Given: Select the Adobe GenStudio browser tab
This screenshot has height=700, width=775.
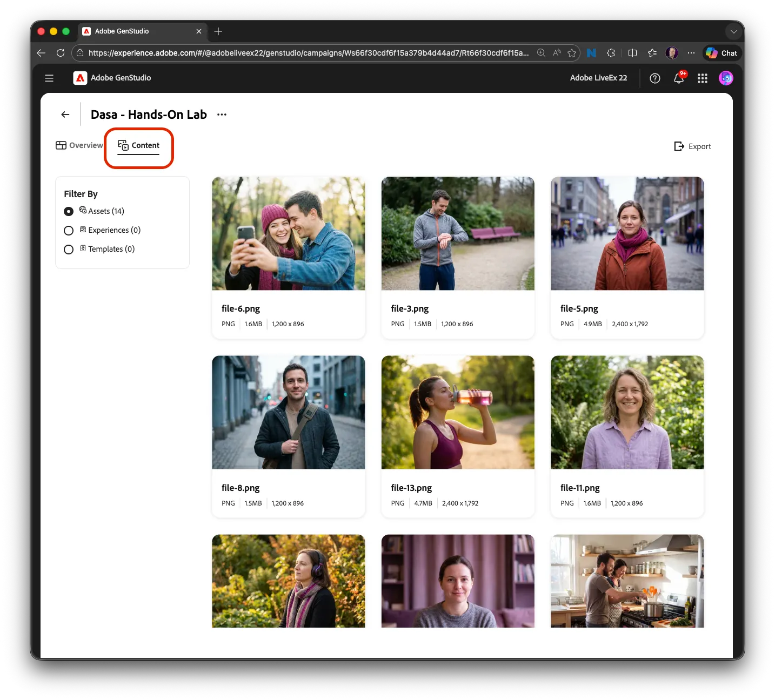Looking at the screenshot, I should pyautogui.click(x=142, y=31).
